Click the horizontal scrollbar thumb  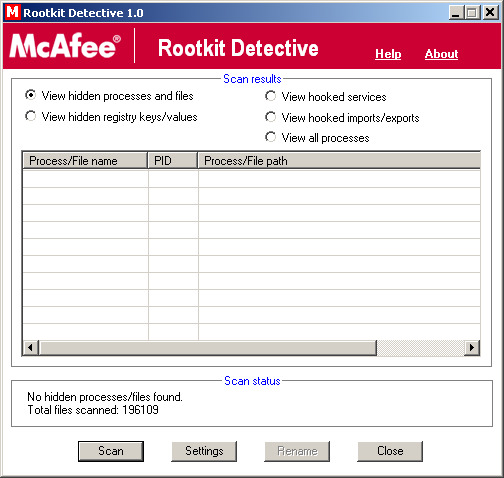coord(208,348)
